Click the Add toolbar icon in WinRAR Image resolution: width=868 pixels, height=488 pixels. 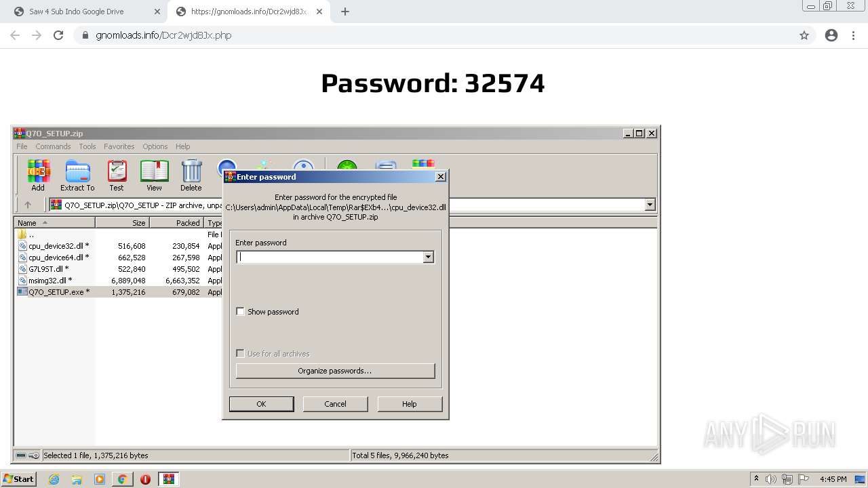38,176
